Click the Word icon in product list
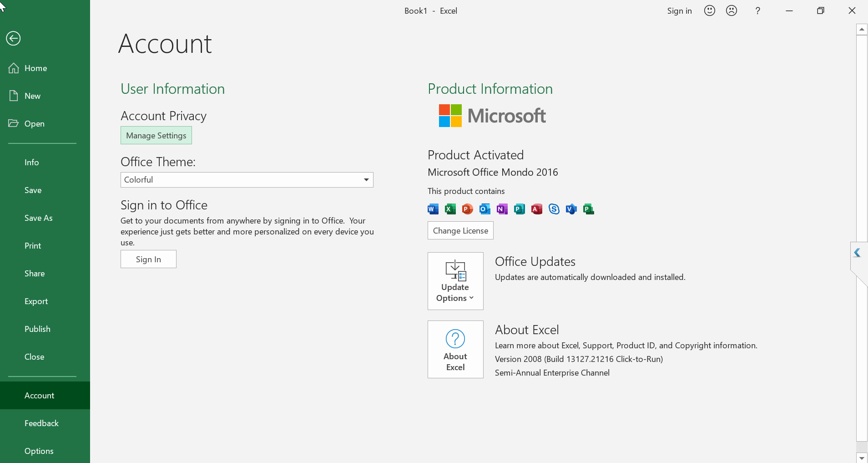The height and width of the screenshot is (463, 868). pos(433,209)
